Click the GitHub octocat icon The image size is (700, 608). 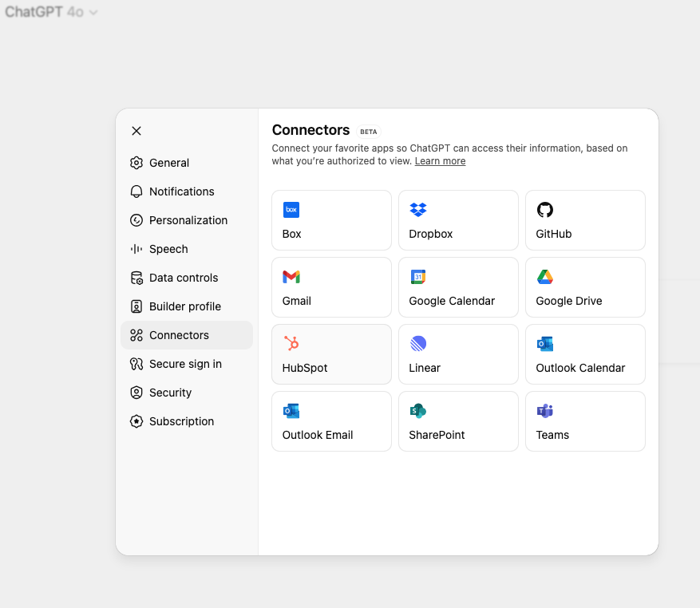click(x=544, y=210)
